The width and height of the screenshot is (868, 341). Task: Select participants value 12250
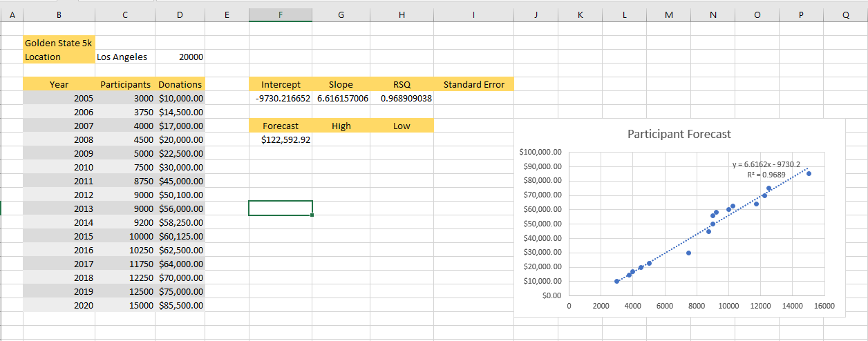125,277
